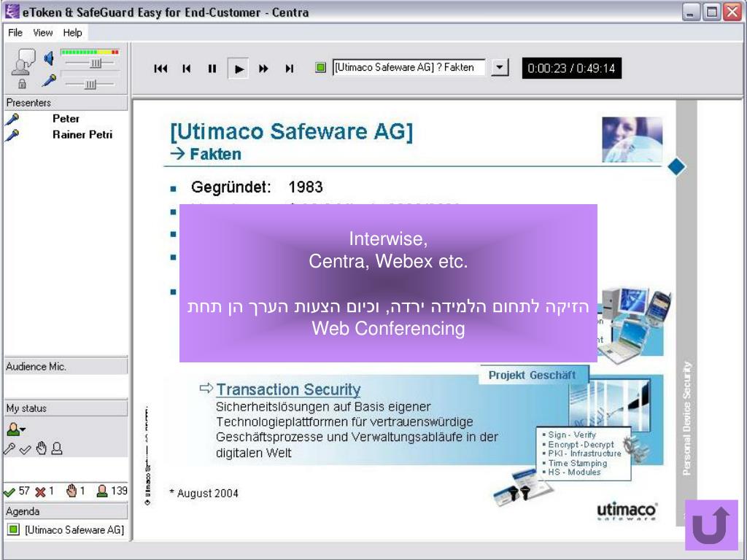Toggle the raise hand status icon

click(42, 448)
